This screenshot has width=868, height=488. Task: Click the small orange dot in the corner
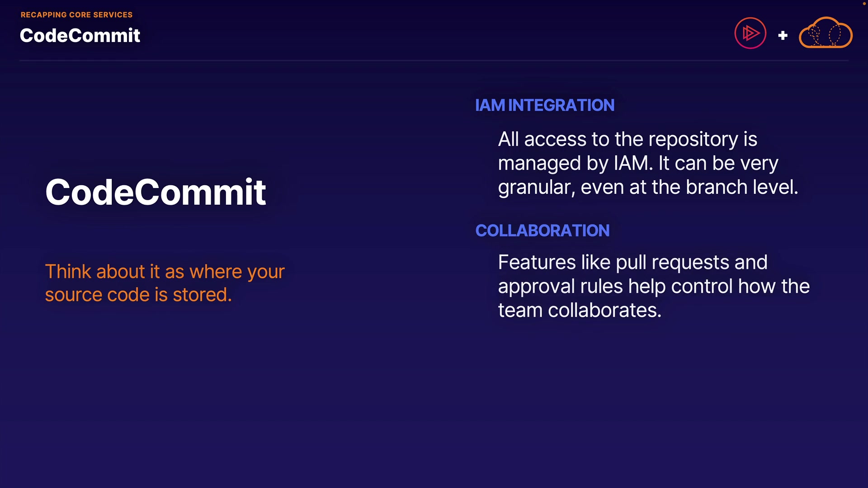pos(864,4)
